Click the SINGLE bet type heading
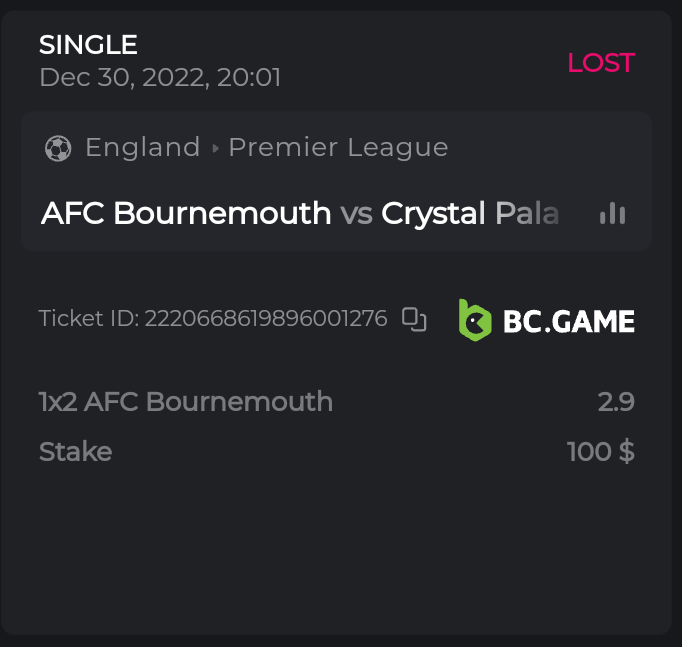The image size is (682, 647). click(x=88, y=45)
